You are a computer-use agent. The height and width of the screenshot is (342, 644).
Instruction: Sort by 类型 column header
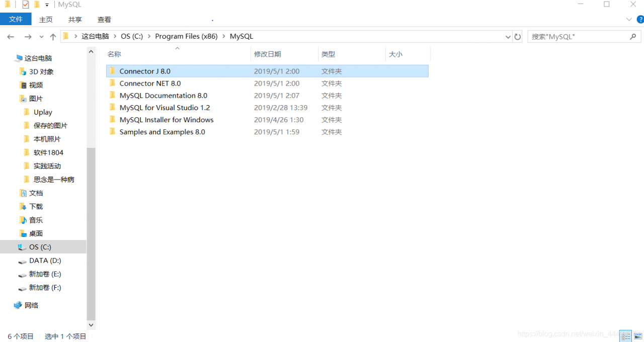(329, 54)
